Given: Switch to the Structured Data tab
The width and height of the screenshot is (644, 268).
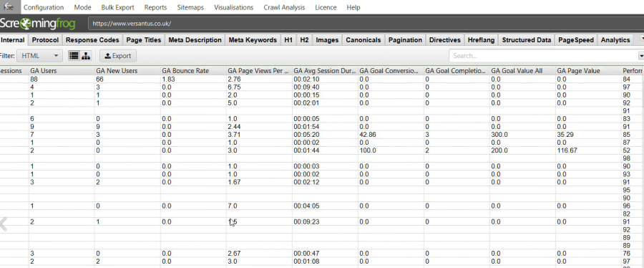Looking at the screenshot, I should point(527,40).
